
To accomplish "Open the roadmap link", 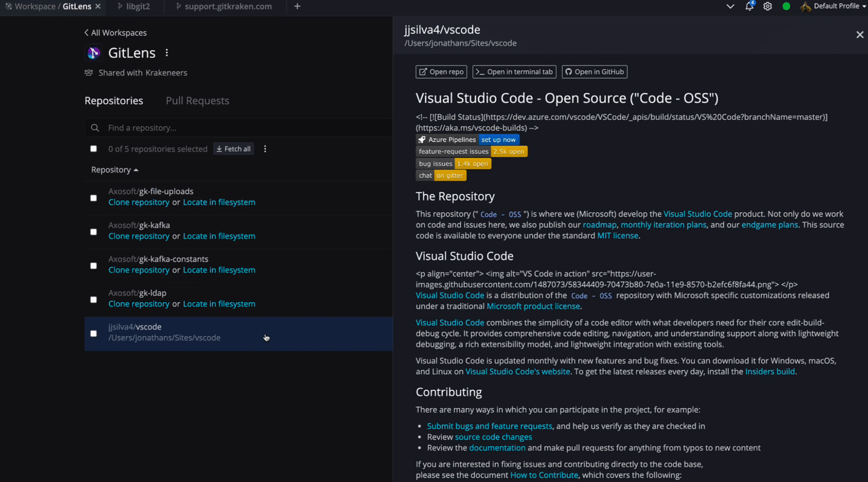I will tap(599, 225).
